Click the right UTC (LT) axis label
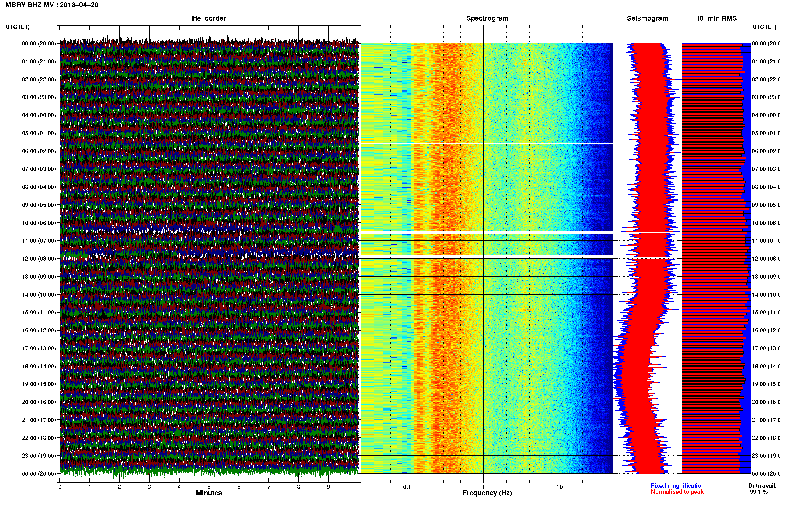Image resolution: width=812 pixels, height=508 pixels. 764,27
